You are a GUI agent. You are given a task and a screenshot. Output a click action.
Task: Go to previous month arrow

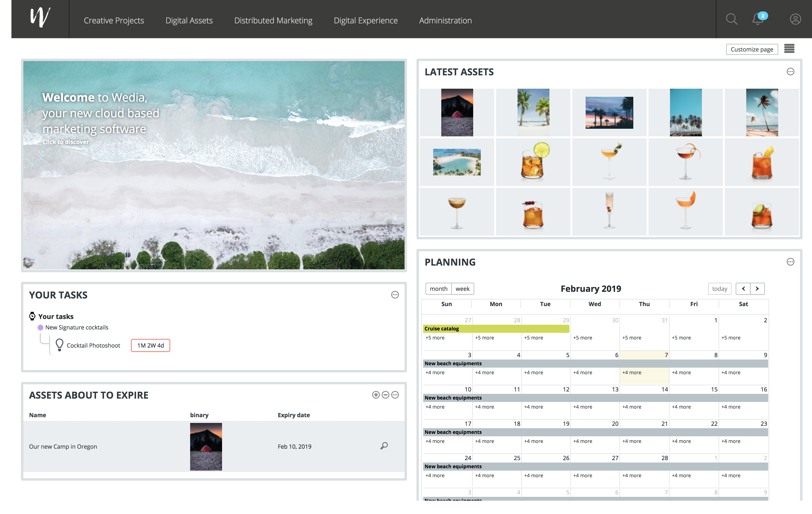tap(743, 288)
